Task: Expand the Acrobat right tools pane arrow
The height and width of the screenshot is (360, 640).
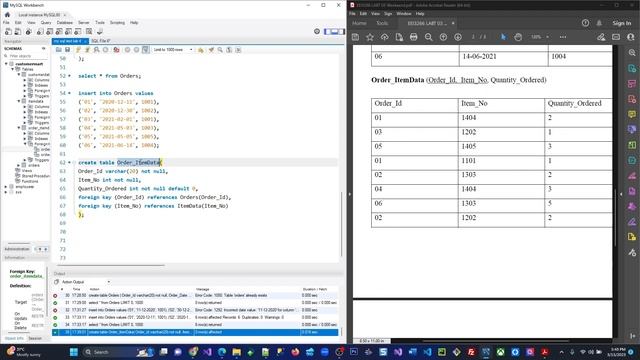Action: tap(621, 194)
